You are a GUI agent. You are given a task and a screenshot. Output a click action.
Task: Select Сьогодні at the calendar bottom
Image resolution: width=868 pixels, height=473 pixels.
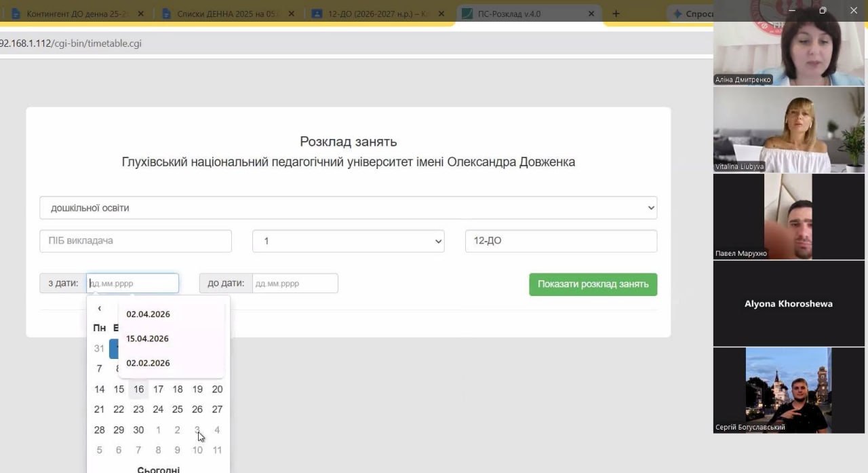158,469
